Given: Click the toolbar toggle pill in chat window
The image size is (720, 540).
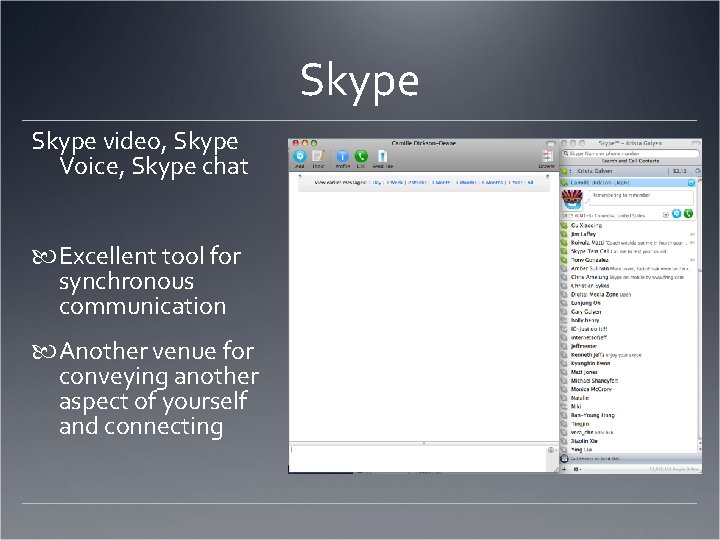Looking at the screenshot, I should coord(550,144).
